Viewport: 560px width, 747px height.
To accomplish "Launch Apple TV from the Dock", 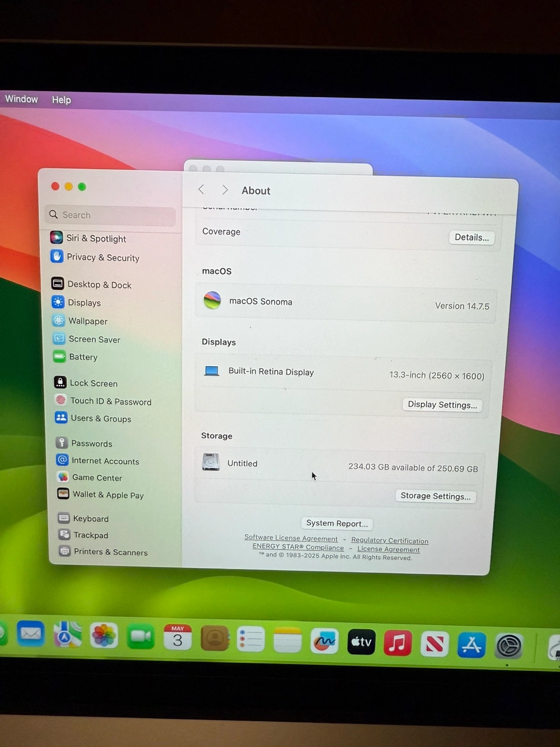I will pos(361,643).
